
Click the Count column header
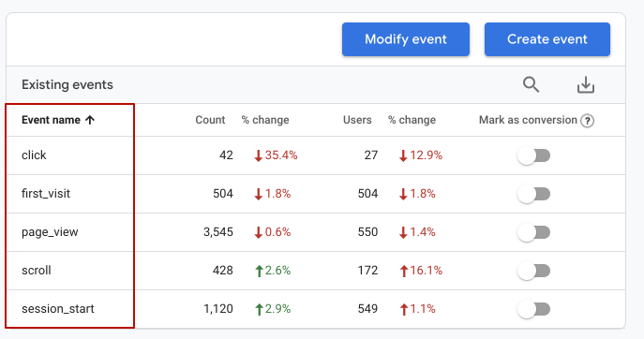click(x=210, y=120)
